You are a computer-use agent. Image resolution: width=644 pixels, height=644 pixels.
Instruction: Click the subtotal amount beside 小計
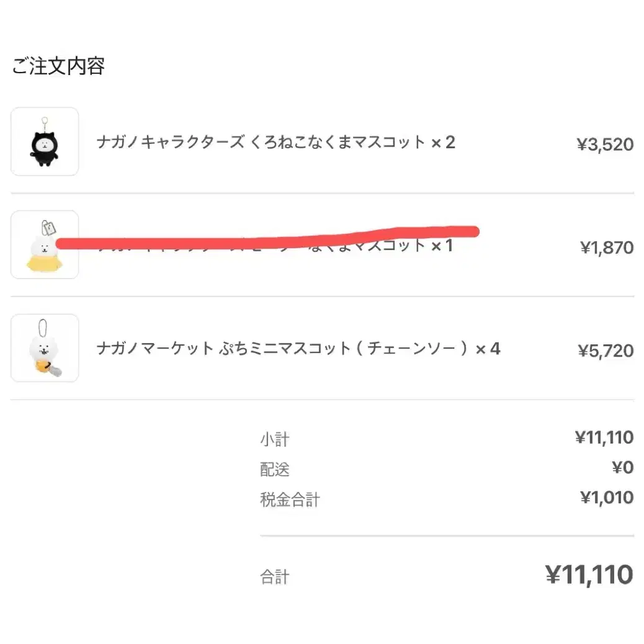click(604, 438)
